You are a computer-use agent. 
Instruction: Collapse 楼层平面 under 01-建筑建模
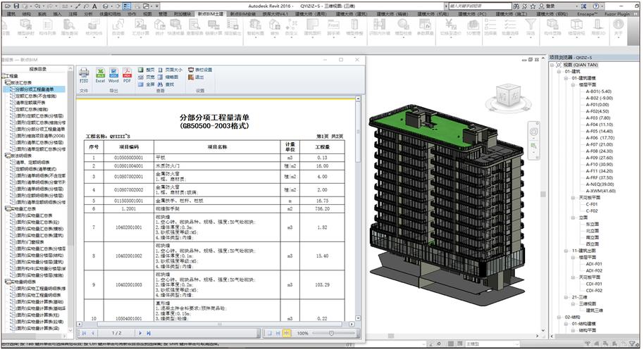(x=573, y=84)
